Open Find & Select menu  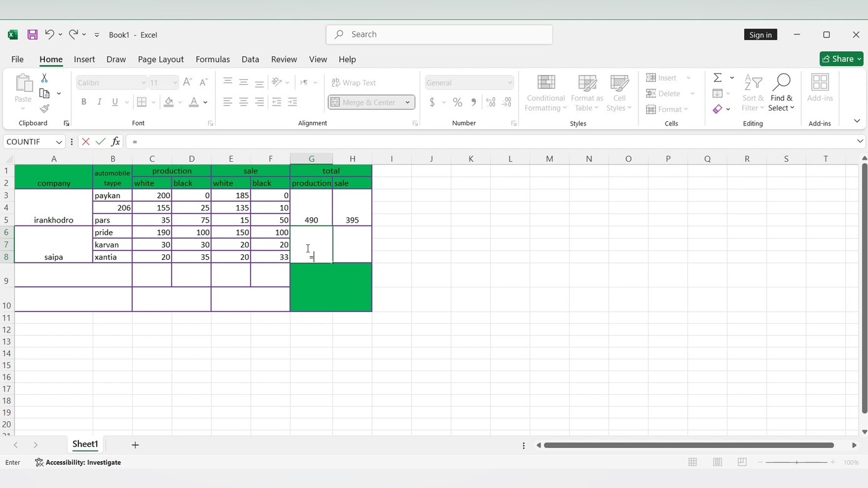click(781, 93)
